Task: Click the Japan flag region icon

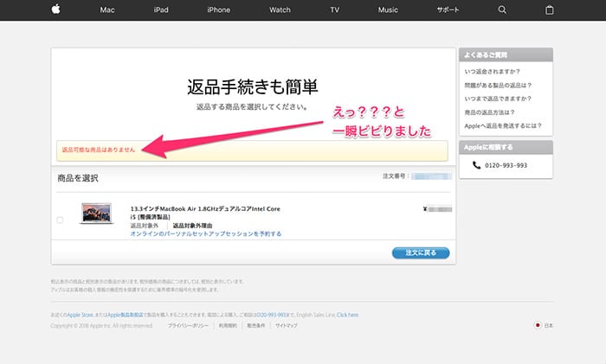Action: click(538, 325)
